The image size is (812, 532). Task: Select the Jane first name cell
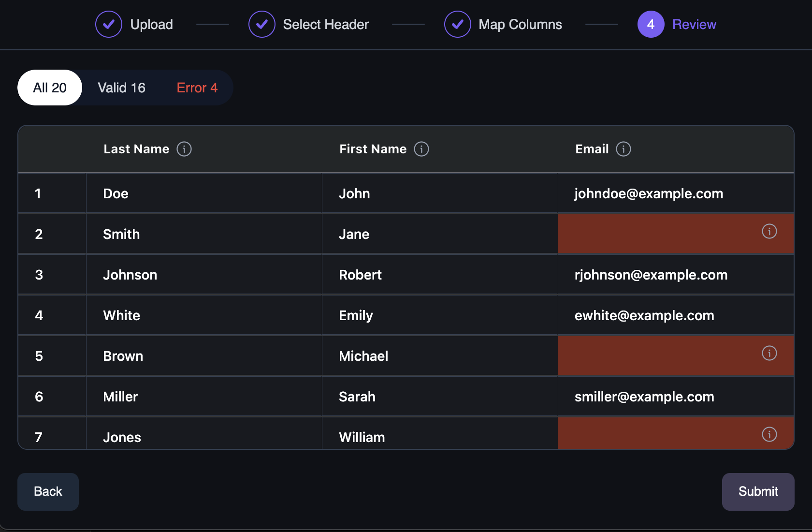440,234
